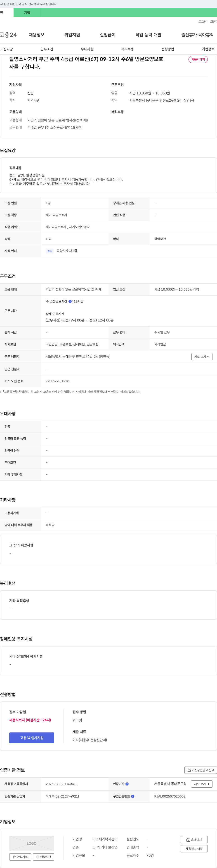Click the social insurance 국민연금, 고용보험 text
The width and height of the screenshot is (217, 868).
72,344
